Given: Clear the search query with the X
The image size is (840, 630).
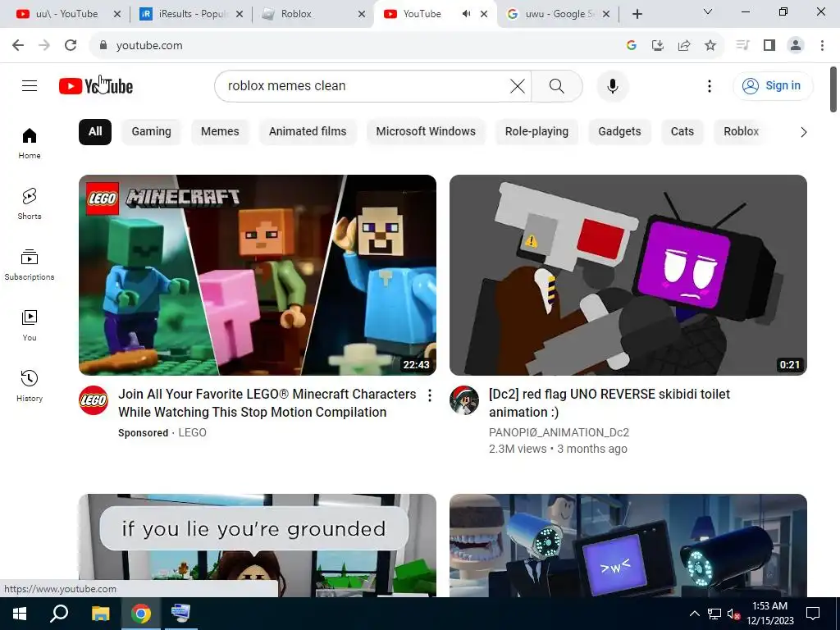Looking at the screenshot, I should (517, 85).
